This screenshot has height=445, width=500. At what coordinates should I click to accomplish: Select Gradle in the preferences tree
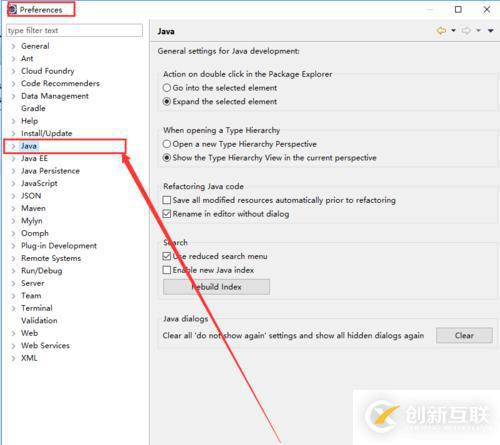tap(33, 108)
